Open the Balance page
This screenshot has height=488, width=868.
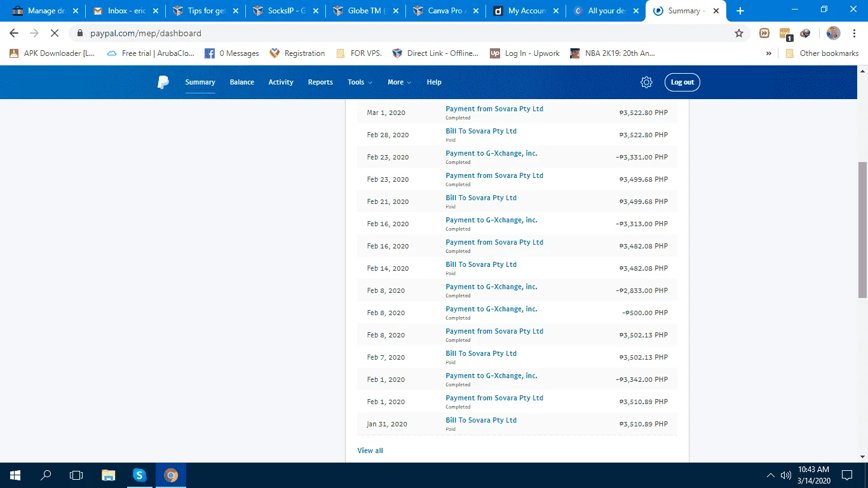(x=242, y=82)
